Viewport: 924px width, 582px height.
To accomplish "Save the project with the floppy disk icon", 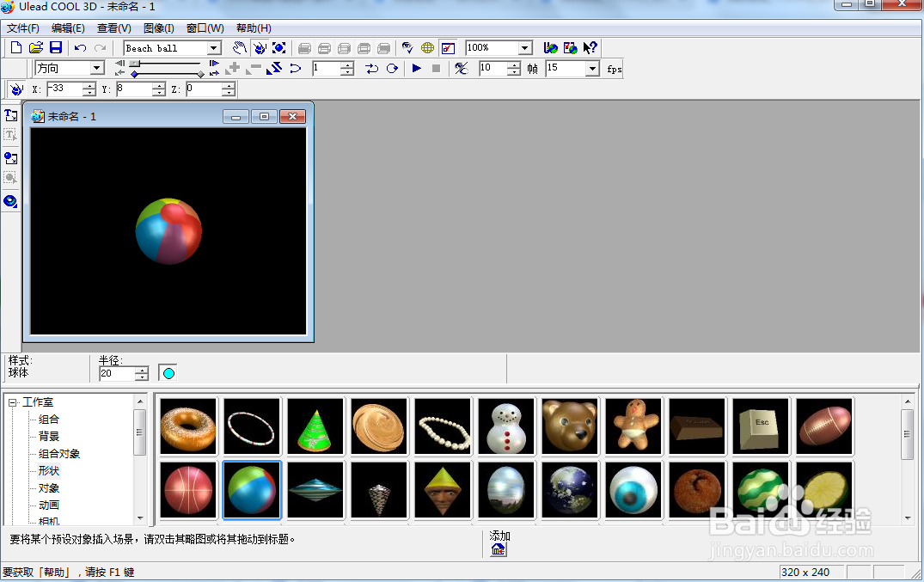I will 55,48.
